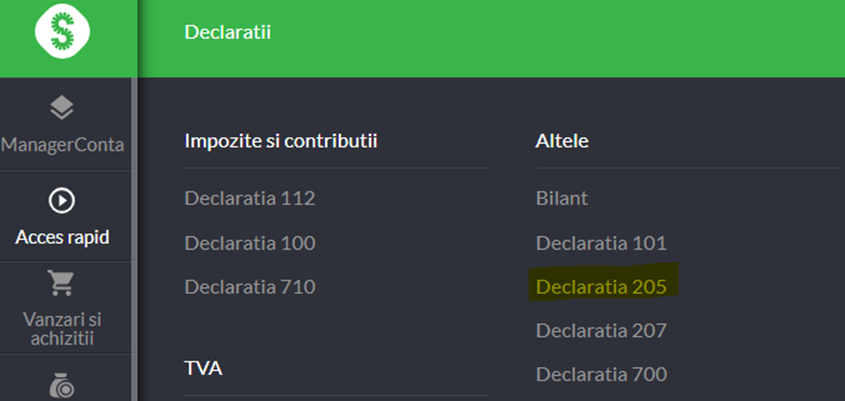The height and width of the screenshot is (401, 845).
Task: Open the Bilant link under Altele
Action: tap(562, 198)
